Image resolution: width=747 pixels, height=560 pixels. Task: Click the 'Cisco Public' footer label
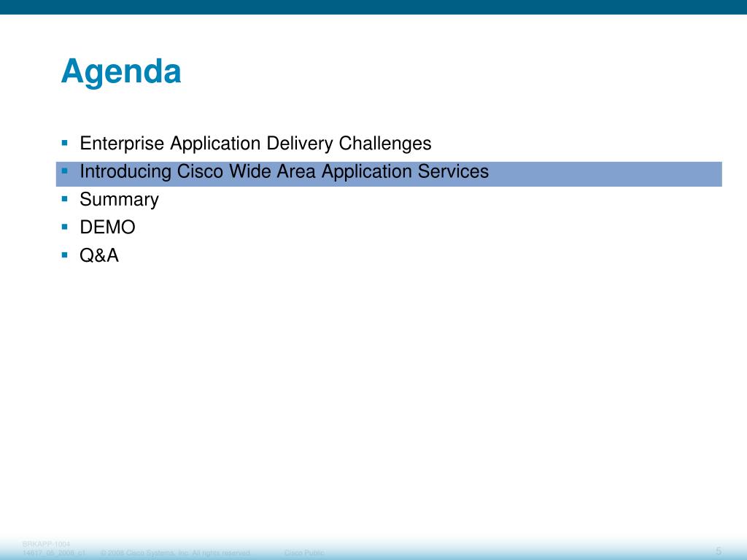click(304, 553)
